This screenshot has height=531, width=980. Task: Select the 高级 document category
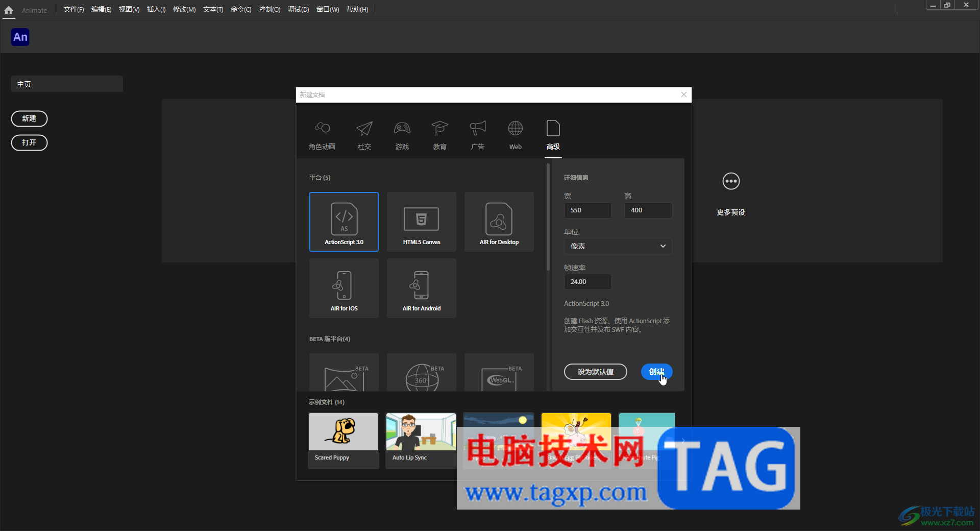(553, 135)
